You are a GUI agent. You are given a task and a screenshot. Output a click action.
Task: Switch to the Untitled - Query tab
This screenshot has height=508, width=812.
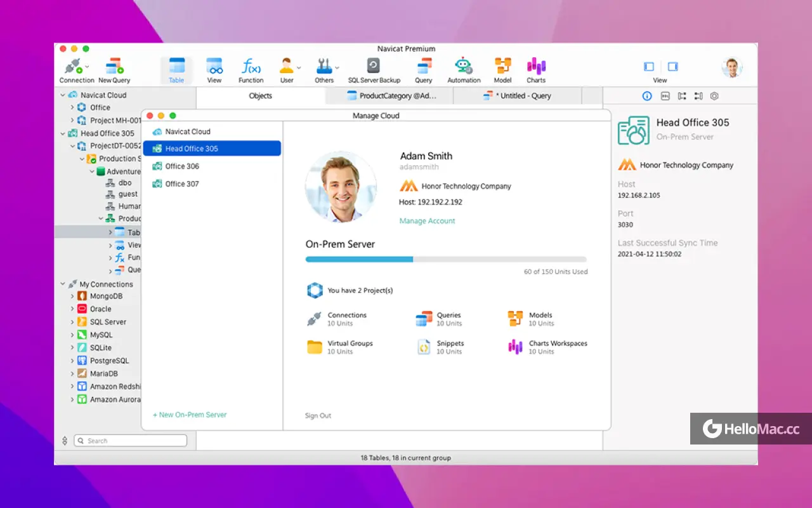click(x=518, y=96)
